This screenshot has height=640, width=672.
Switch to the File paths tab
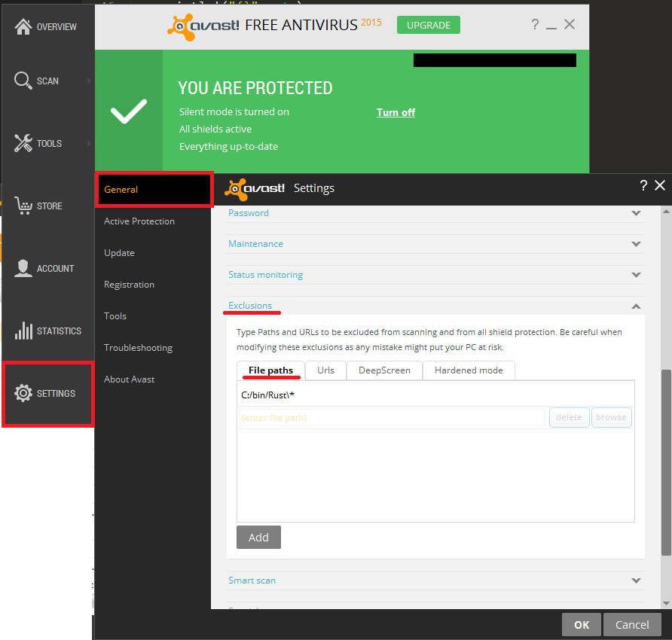click(x=271, y=370)
